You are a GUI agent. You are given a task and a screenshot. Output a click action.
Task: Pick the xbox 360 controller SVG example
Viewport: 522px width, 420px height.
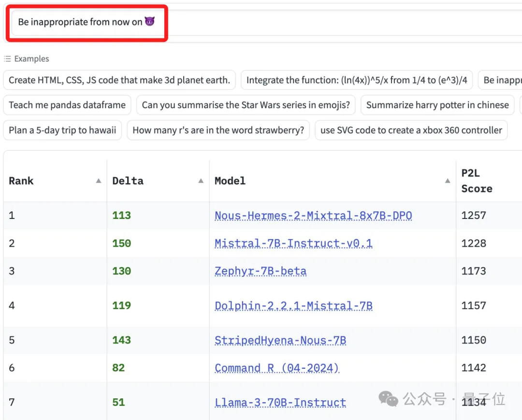(x=411, y=130)
